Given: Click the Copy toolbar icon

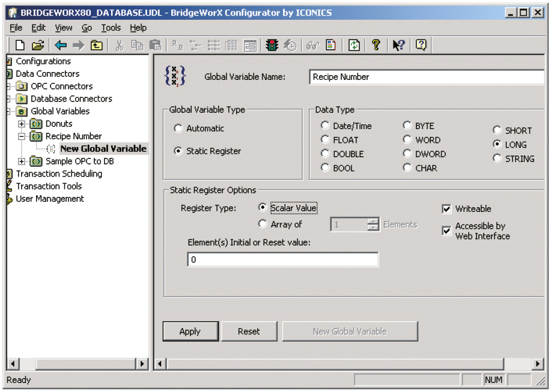Looking at the screenshot, I should click(x=137, y=45).
